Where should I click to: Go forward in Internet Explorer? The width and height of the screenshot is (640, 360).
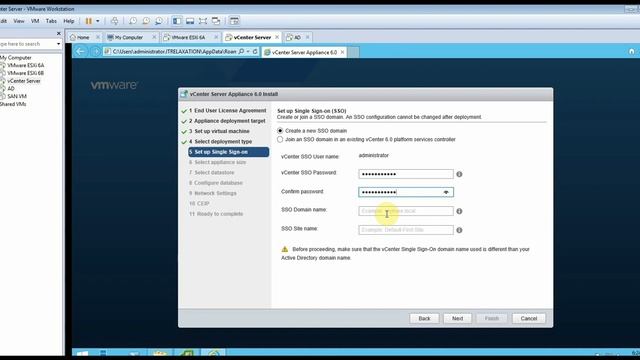pos(95,51)
